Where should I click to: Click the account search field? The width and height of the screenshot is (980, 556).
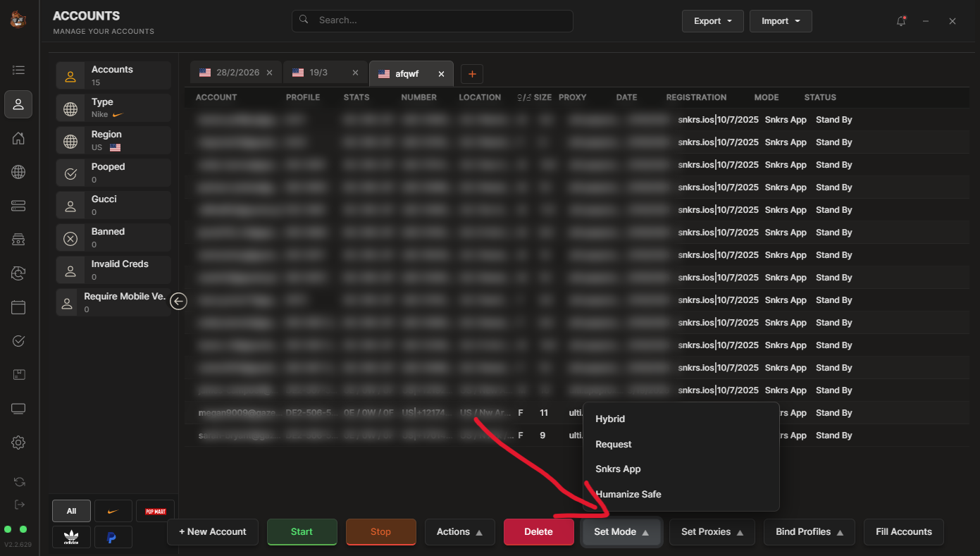pyautogui.click(x=432, y=20)
